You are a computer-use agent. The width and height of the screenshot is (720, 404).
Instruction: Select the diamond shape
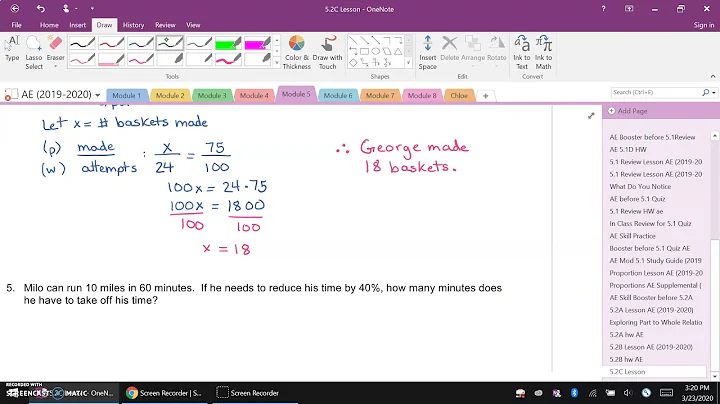tap(353, 62)
